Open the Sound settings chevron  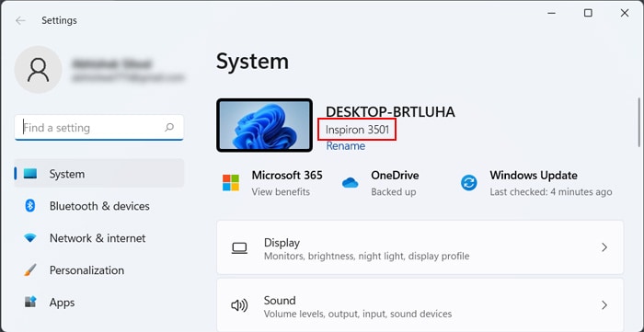(x=604, y=305)
